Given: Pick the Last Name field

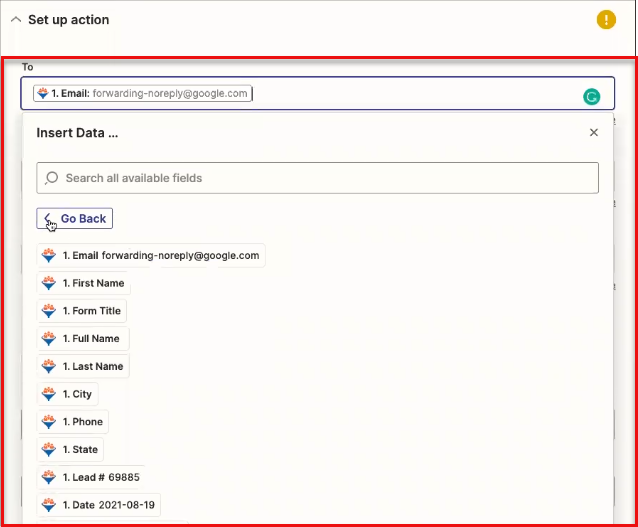Looking at the screenshot, I should pos(84,367).
